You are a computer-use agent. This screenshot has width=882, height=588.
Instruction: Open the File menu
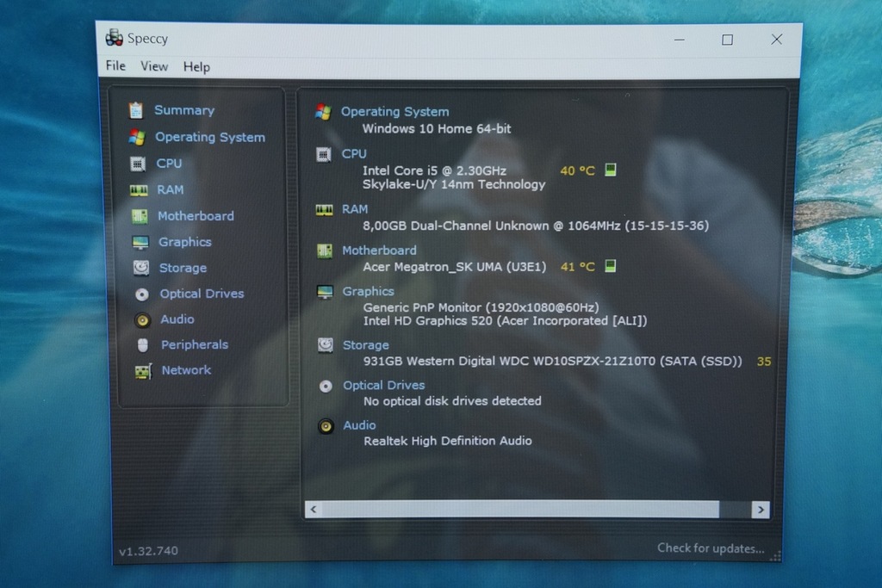point(116,65)
